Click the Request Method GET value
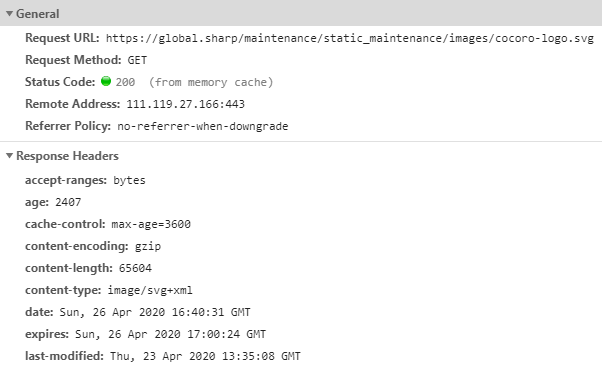 click(x=137, y=60)
